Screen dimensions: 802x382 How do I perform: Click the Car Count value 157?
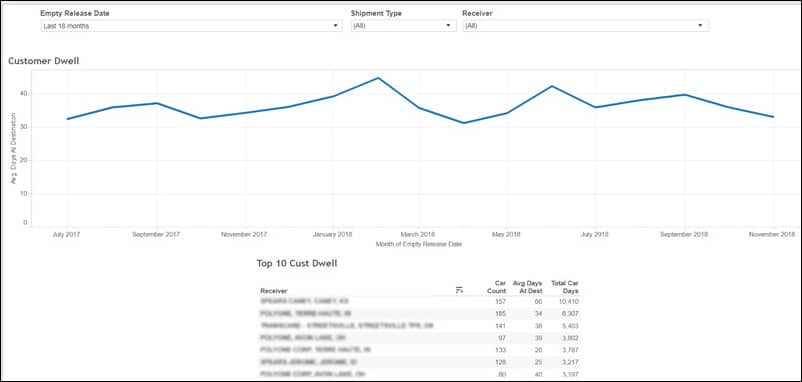pyautogui.click(x=501, y=301)
